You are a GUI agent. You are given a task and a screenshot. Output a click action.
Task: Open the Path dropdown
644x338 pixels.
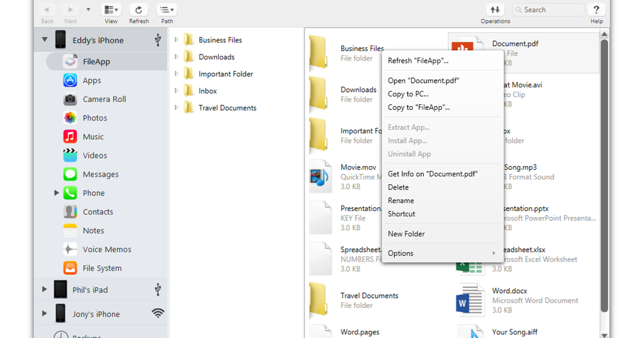pyautogui.click(x=167, y=10)
